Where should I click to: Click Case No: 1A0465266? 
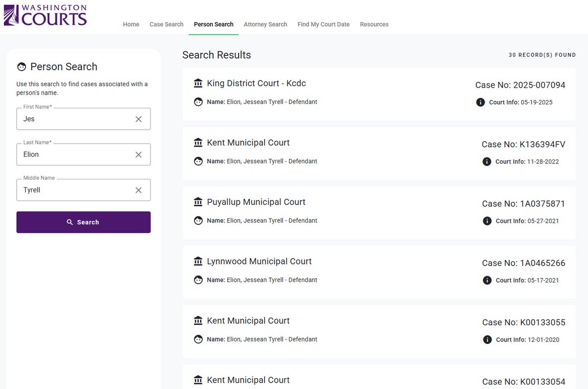(x=524, y=263)
